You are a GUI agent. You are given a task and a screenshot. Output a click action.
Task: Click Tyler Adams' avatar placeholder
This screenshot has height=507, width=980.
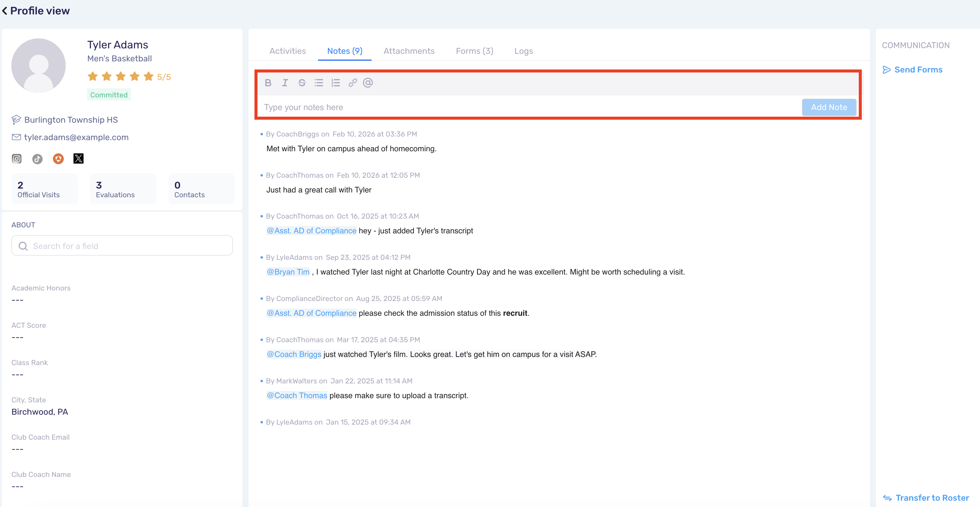[39, 66]
